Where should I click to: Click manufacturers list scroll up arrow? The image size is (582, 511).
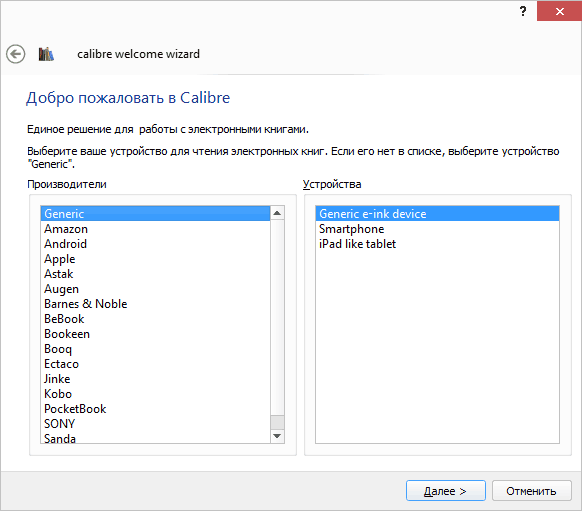click(x=277, y=213)
